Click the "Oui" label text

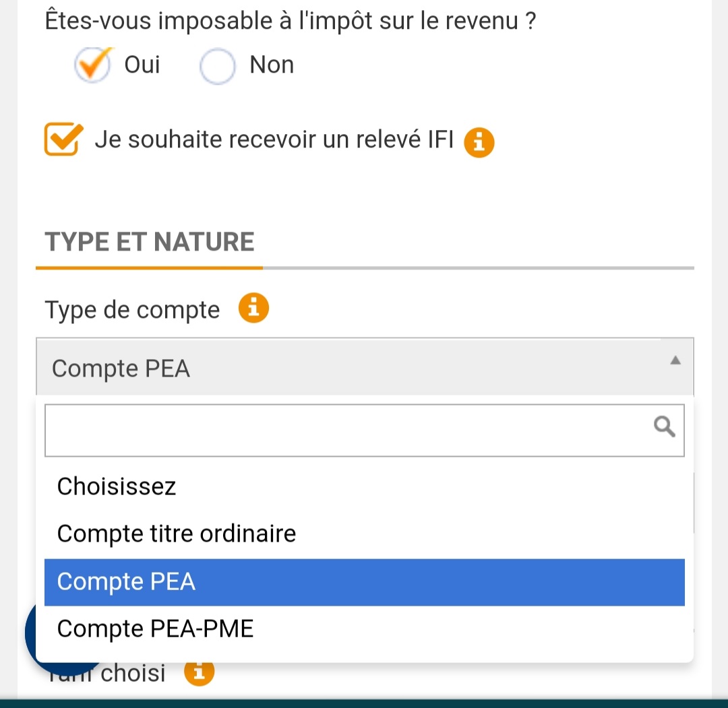click(x=142, y=65)
